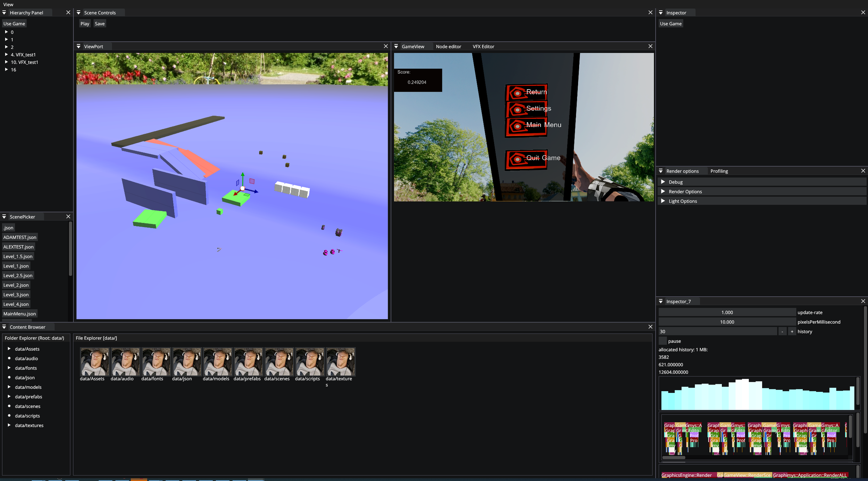Screen dimensions: 868x481
Task: Click the Use Game toggle in Inspector
Action: pyautogui.click(x=670, y=23)
